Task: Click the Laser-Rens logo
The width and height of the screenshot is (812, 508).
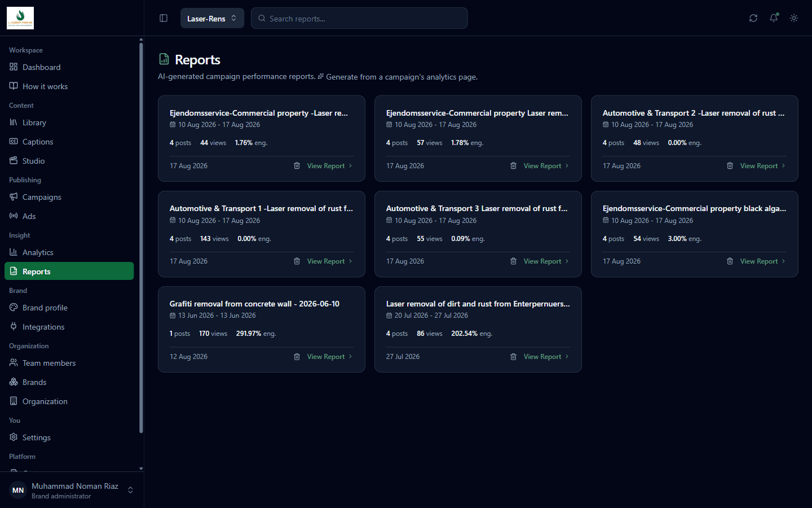Action: 20,18
